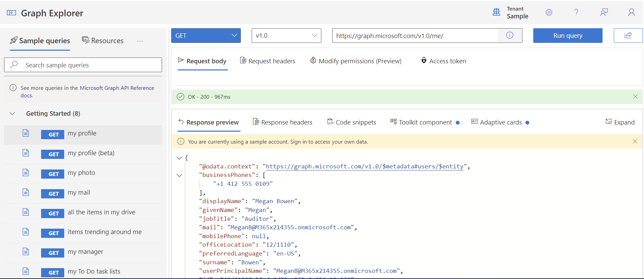Viewport: 644px width, 279px height.
Task: Collapse the businessPhones array chevron
Action: coord(179,175)
